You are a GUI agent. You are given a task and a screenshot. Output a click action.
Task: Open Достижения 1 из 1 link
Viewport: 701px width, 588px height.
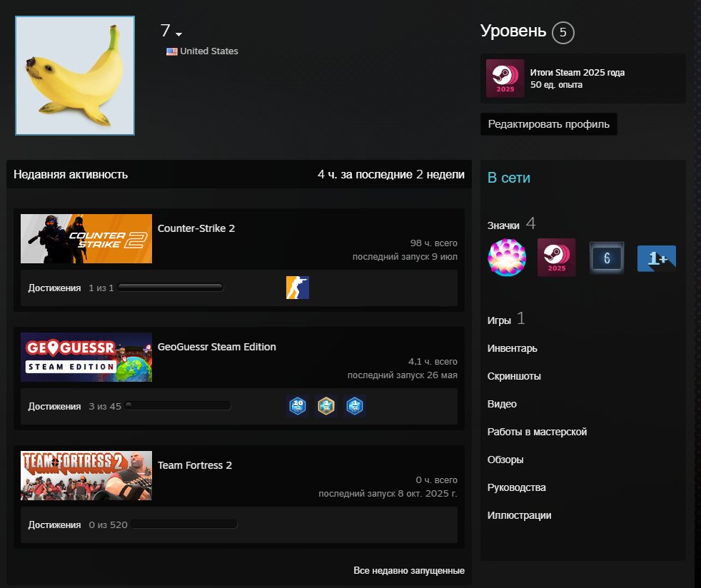[71, 288]
